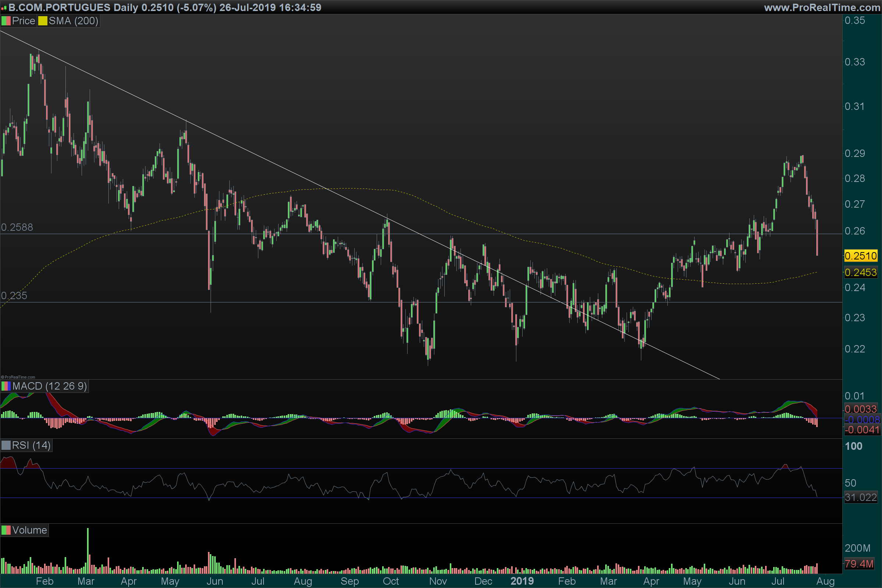The width and height of the screenshot is (882, 588).
Task: Click the 0.235 support line label
Action: click(14, 296)
